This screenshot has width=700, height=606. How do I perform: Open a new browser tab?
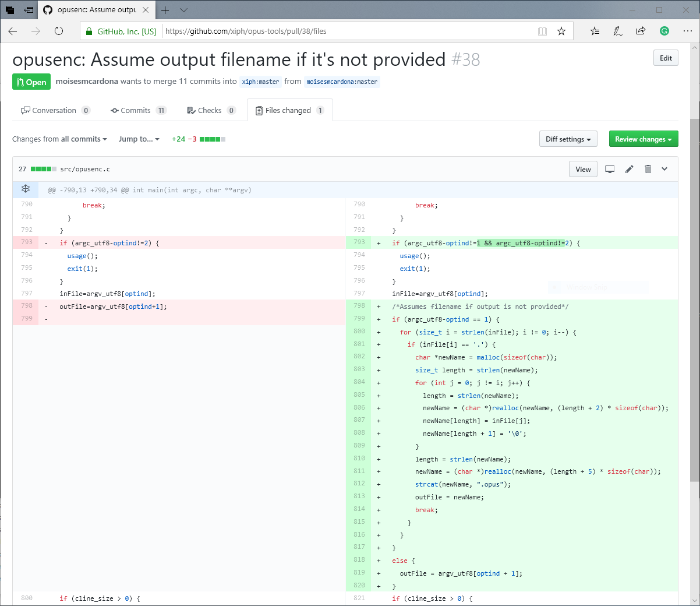[165, 10]
